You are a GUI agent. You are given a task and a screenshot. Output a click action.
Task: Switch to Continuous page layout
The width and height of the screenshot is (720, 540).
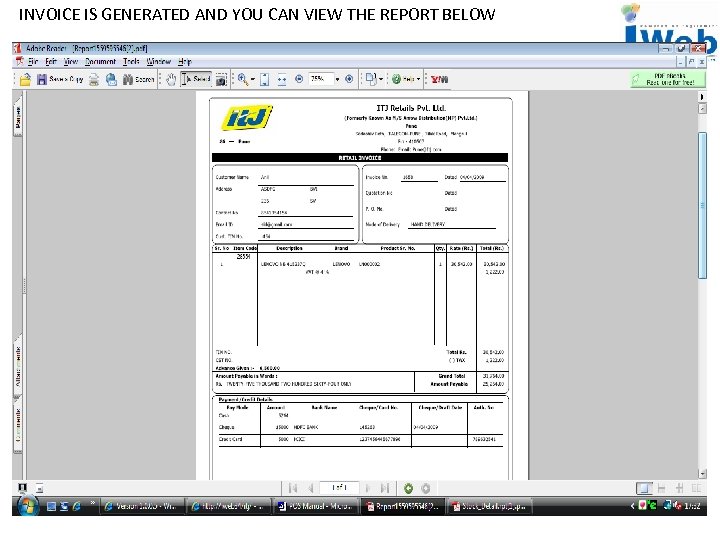[662, 488]
